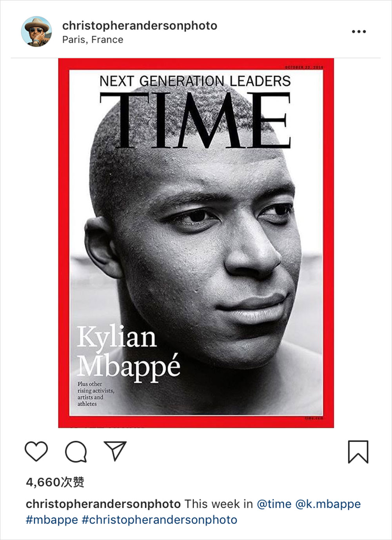Open the TIME magazine cover image
This screenshot has height=540, width=392.
(x=196, y=243)
